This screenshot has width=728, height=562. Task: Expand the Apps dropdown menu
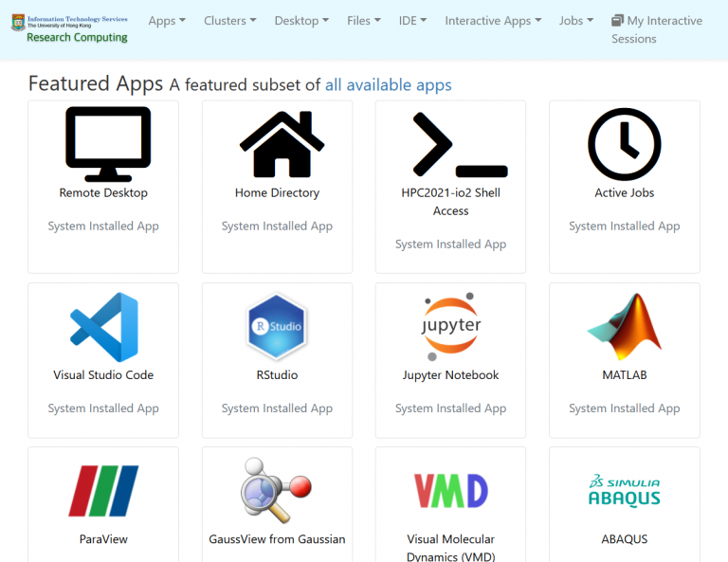(167, 21)
